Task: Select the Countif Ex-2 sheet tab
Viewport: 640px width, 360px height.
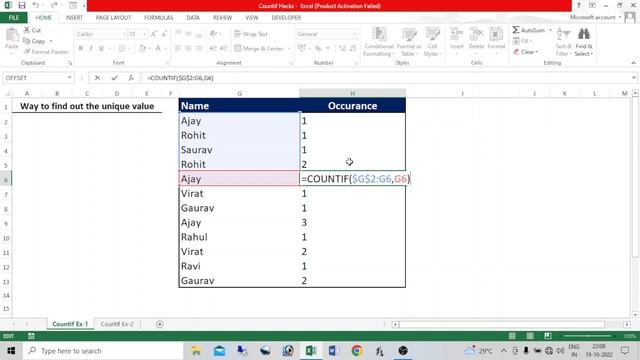Action: [117, 324]
